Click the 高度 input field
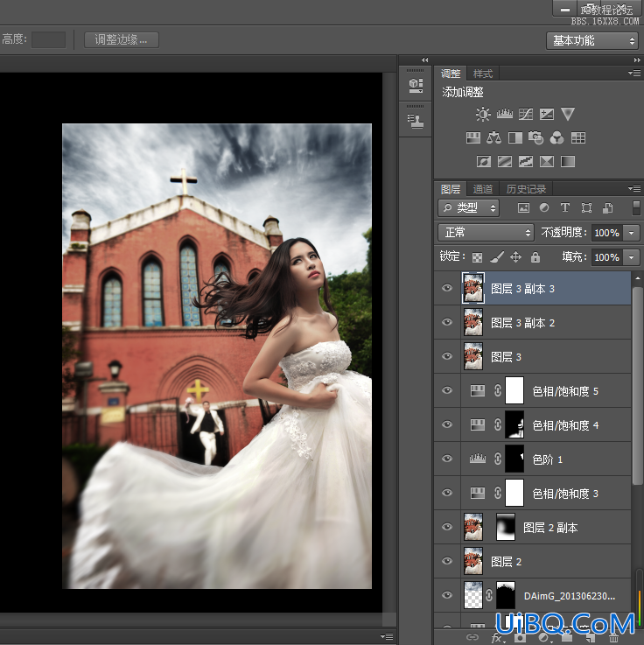The height and width of the screenshot is (645, 644). coord(48,40)
